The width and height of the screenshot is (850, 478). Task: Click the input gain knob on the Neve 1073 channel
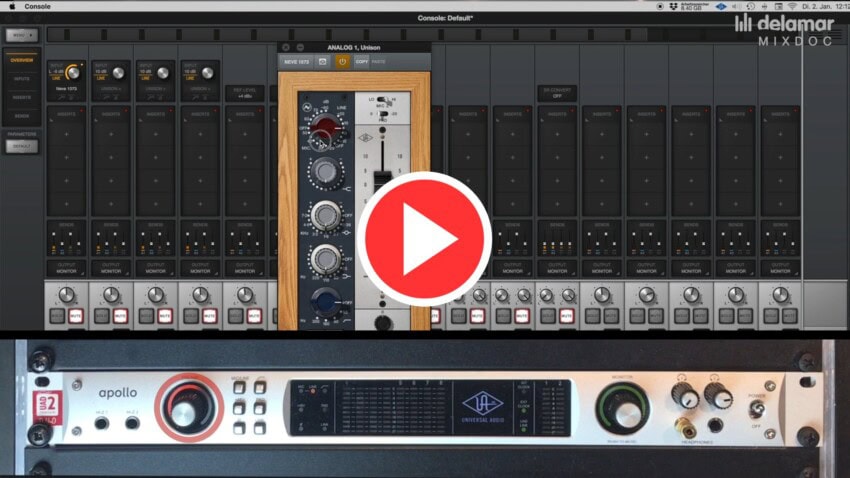tap(73, 73)
